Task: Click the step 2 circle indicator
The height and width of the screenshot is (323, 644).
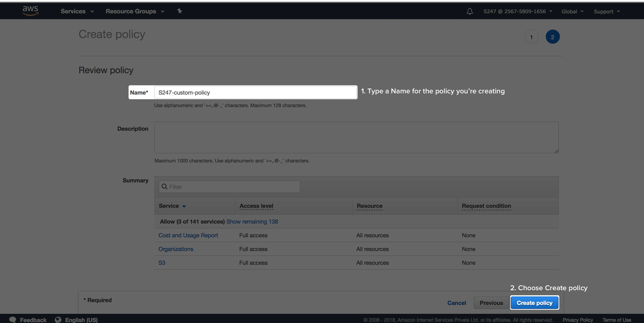Action: point(552,37)
